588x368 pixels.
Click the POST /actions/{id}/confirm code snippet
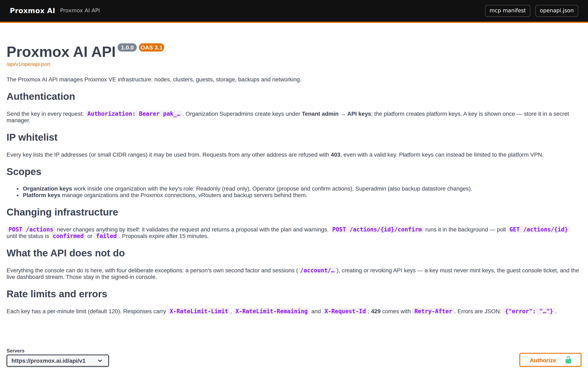click(377, 230)
